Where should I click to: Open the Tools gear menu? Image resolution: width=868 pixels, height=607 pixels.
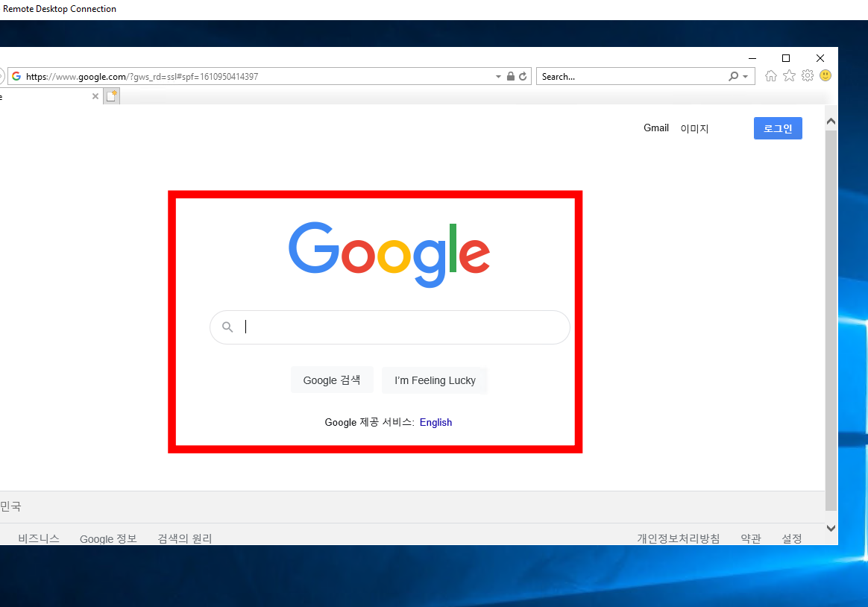[x=808, y=76]
